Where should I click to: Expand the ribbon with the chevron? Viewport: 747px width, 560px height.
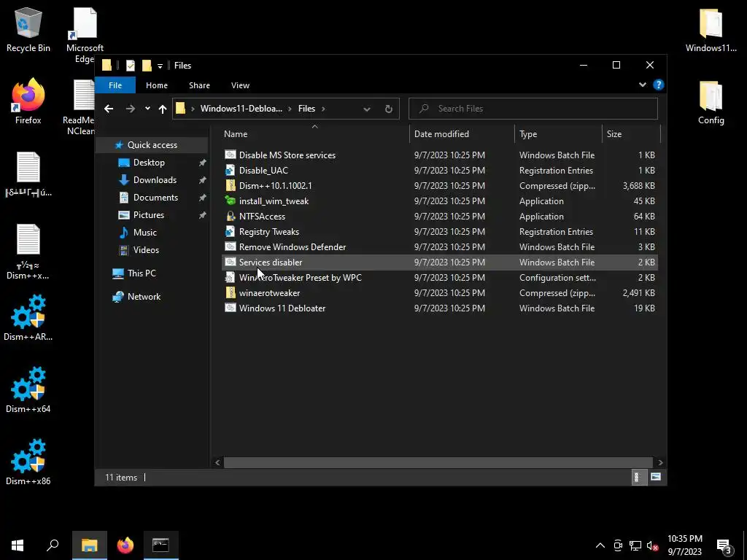pos(642,85)
